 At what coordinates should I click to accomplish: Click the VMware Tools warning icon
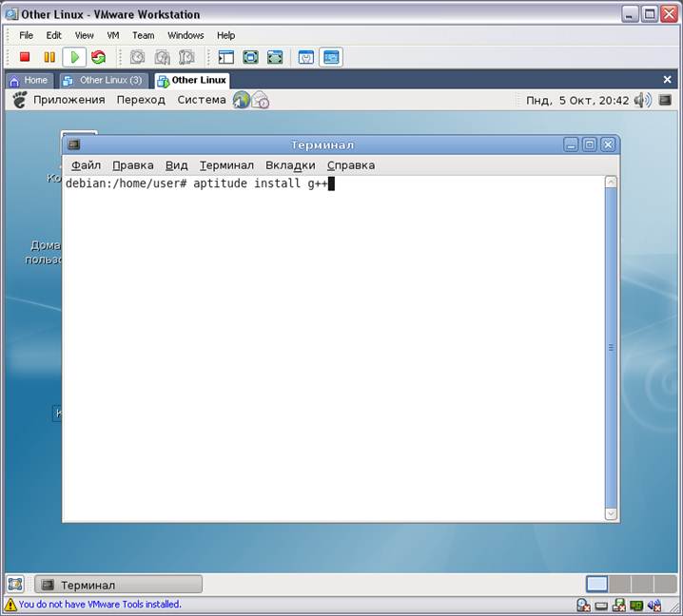10,605
